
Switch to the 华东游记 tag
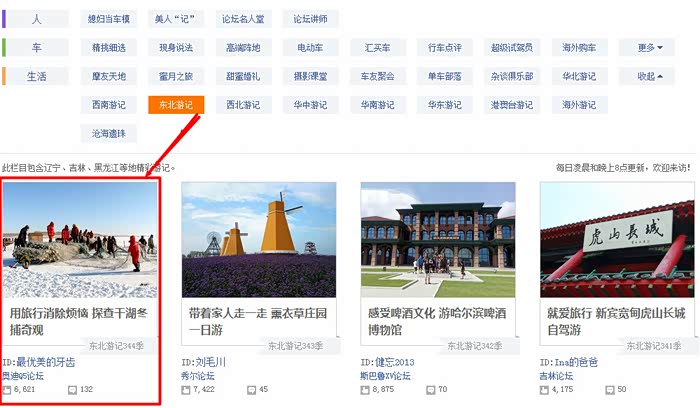tap(445, 105)
